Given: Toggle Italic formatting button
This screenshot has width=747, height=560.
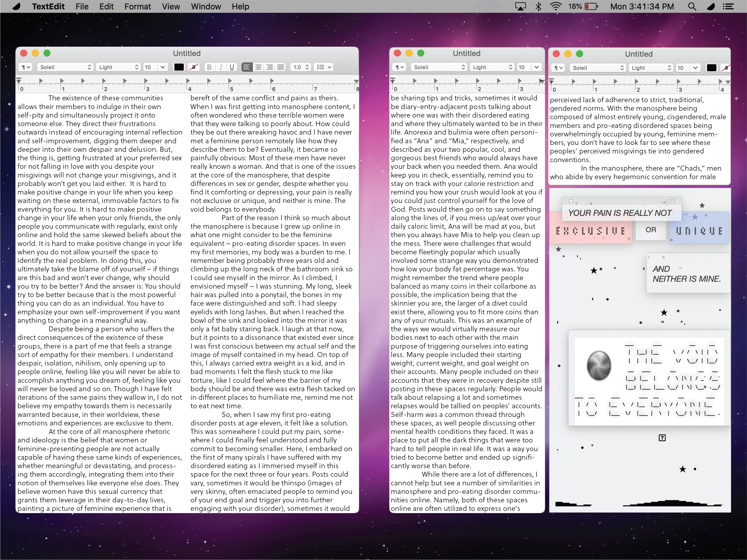Looking at the screenshot, I should point(221,67).
